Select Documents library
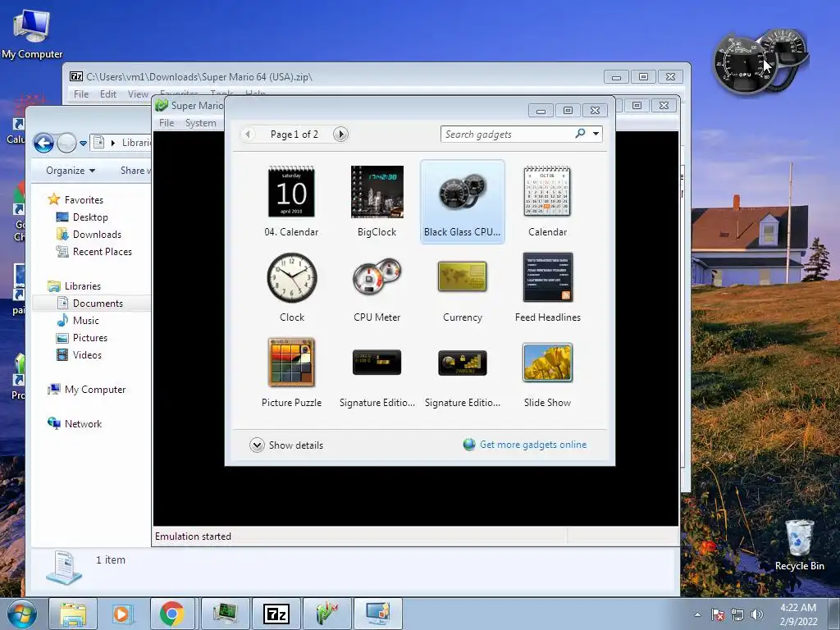This screenshot has height=630, width=840. 98,304
